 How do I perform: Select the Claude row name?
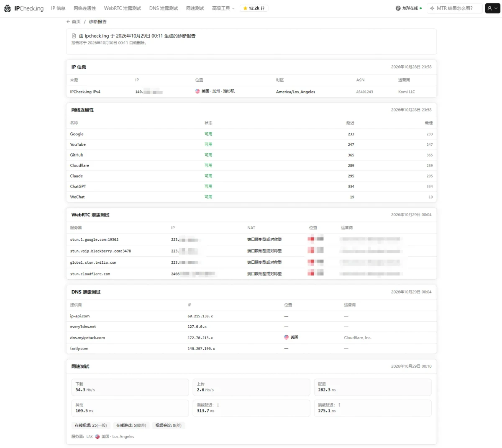77,176
